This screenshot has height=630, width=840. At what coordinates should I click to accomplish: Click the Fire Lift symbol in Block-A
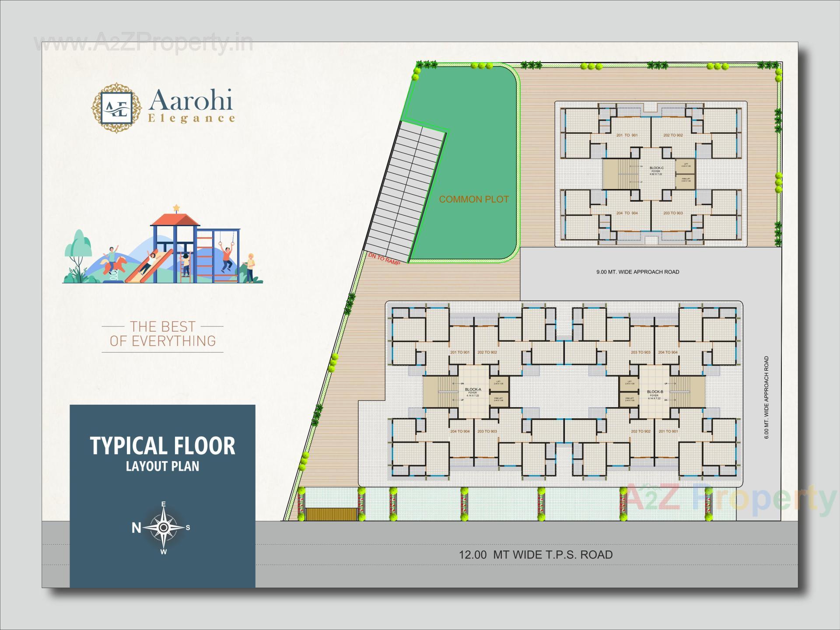click(x=499, y=399)
